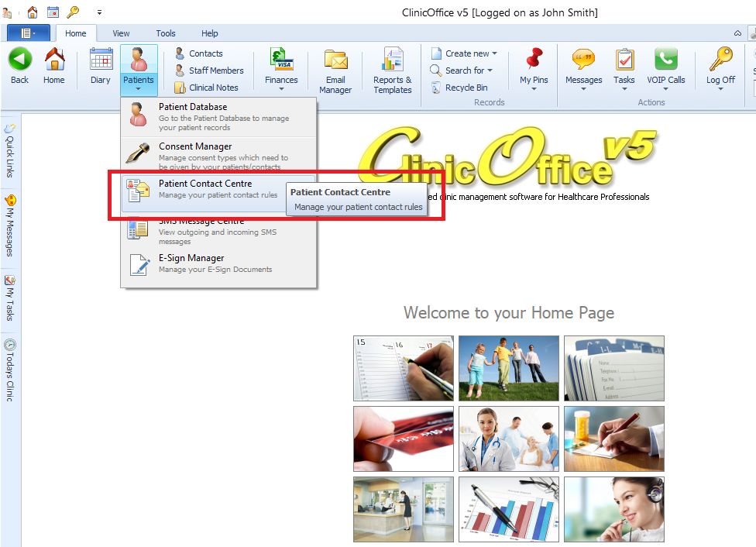Expand the Create new dropdown
756x547 pixels.
[470, 53]
